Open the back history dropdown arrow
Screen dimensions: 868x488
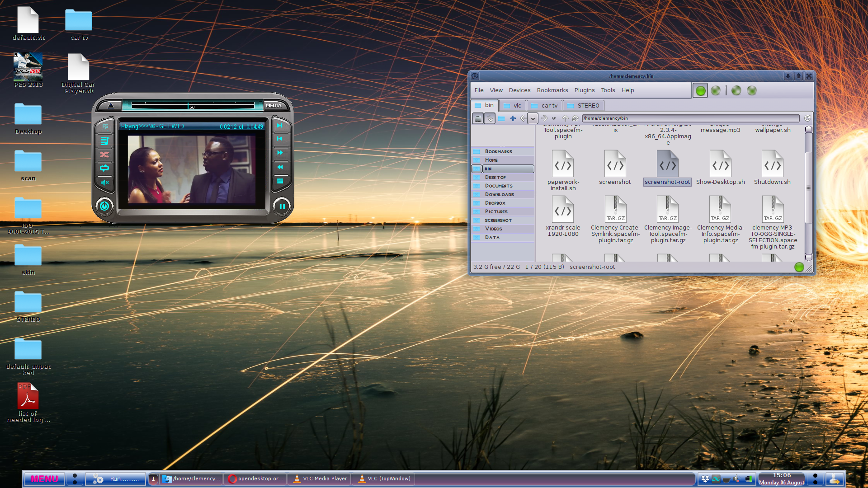533,118
